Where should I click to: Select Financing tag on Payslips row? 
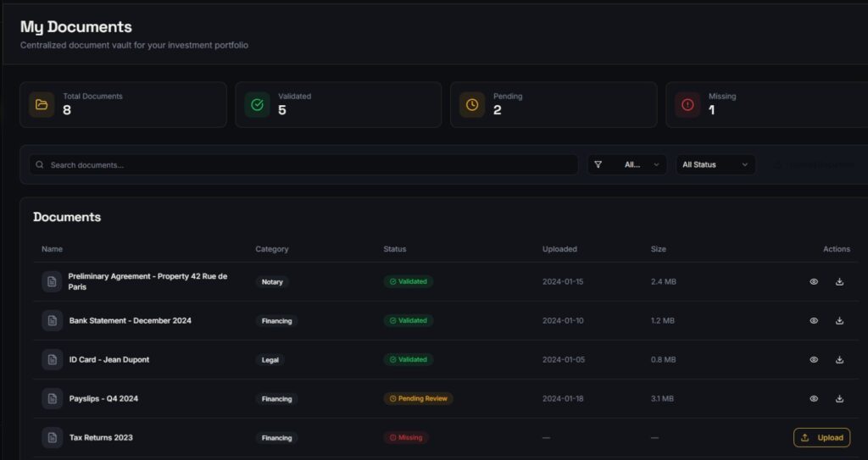pos(277,399)
